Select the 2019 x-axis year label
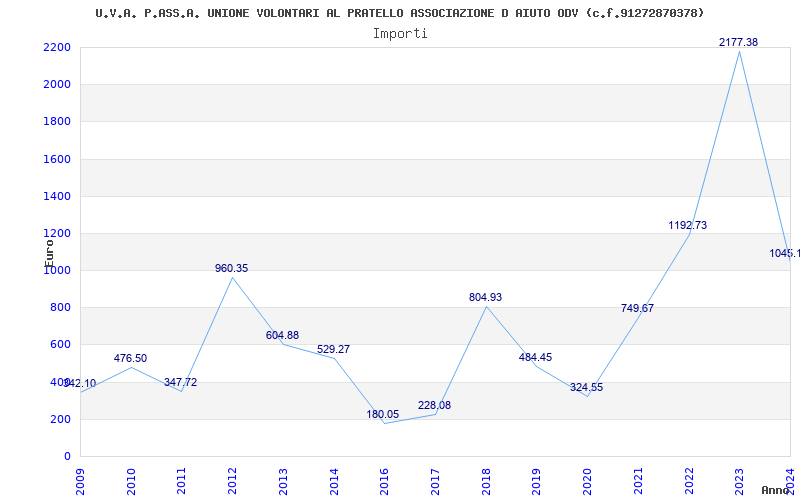The height and width of the screenshot is (500, 800). click(x=536, y=481)
